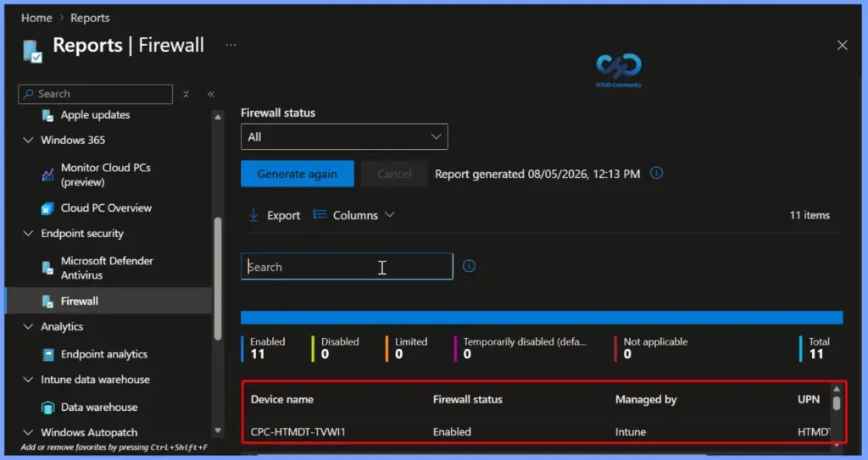
Task: Click the sidebar scrollbar thumb
Action: (218, 279)
